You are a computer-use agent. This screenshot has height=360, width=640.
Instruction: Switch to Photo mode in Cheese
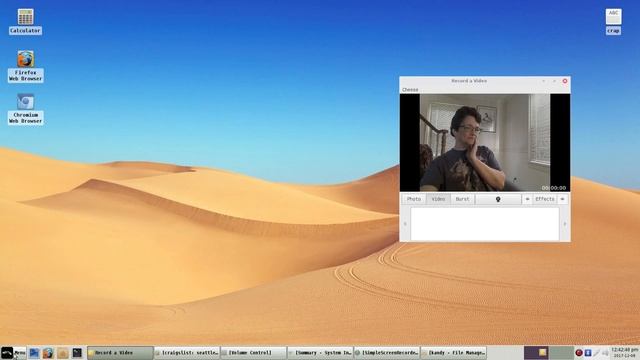(414, 199)
